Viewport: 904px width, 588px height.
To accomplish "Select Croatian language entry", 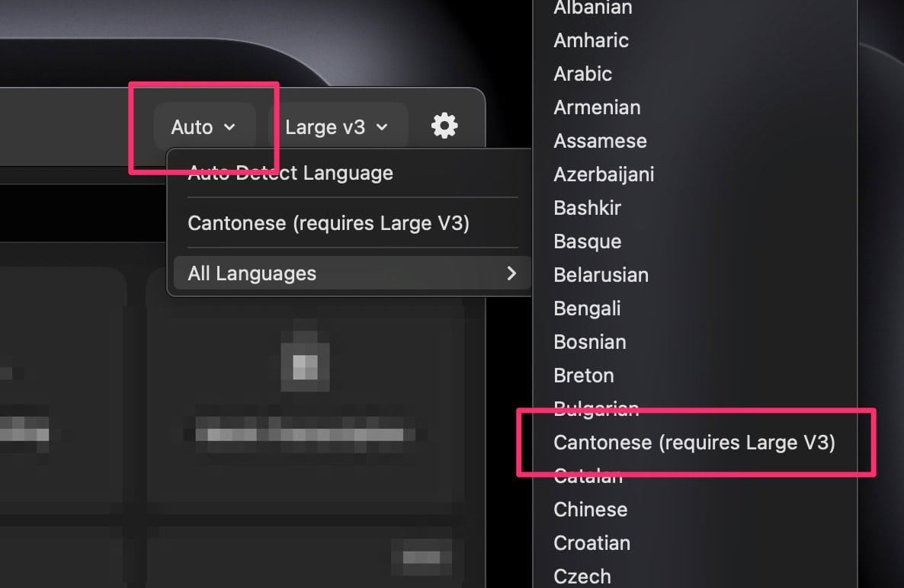I will (591, 543).
